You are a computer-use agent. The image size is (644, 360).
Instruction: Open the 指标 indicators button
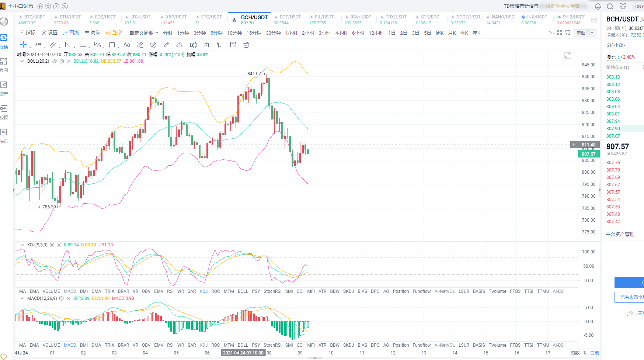click(28, 33)
